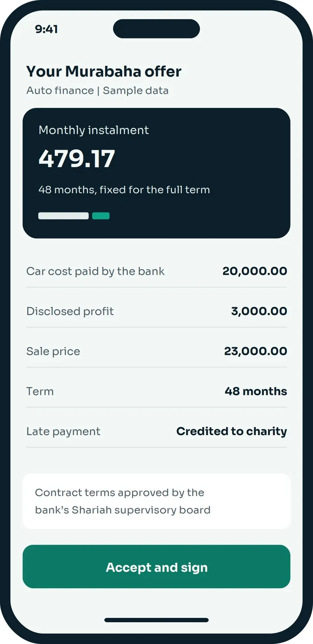The width and height of the screenshot is (313, 644).
Task: Tap the green progress bar segment
Action: click(101, 216)
